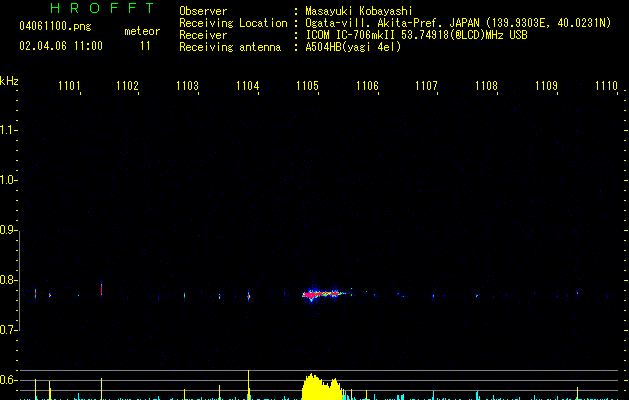
Task: Click the kHz axis unit label
Action: pyautogui.click(x=9, y=81)
